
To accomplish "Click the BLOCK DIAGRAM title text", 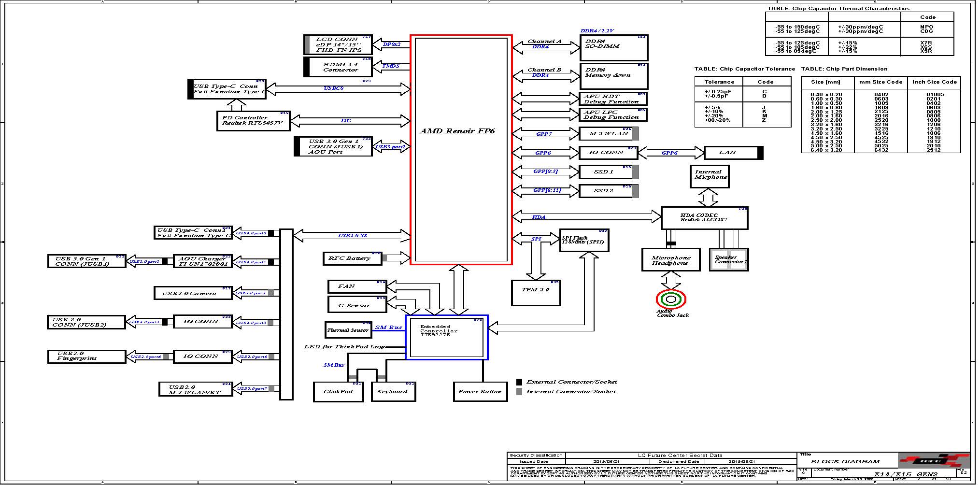I will point(845,461).
